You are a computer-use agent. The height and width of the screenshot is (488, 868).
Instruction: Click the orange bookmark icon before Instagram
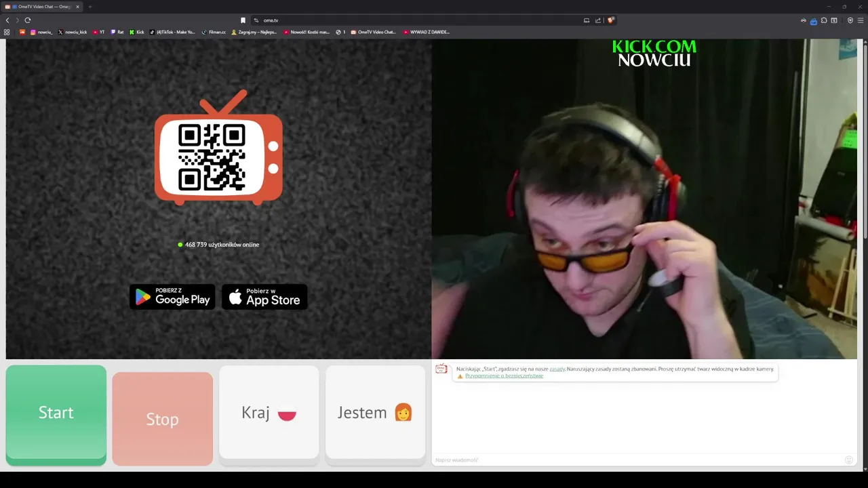point(22,32)
